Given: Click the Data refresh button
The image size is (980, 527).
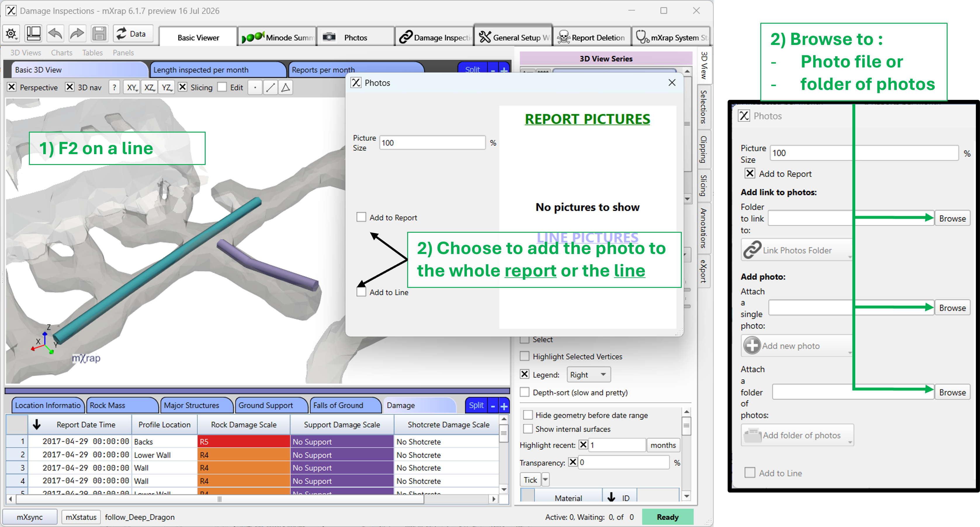Looking at the screenshot, I should (133, 34).
